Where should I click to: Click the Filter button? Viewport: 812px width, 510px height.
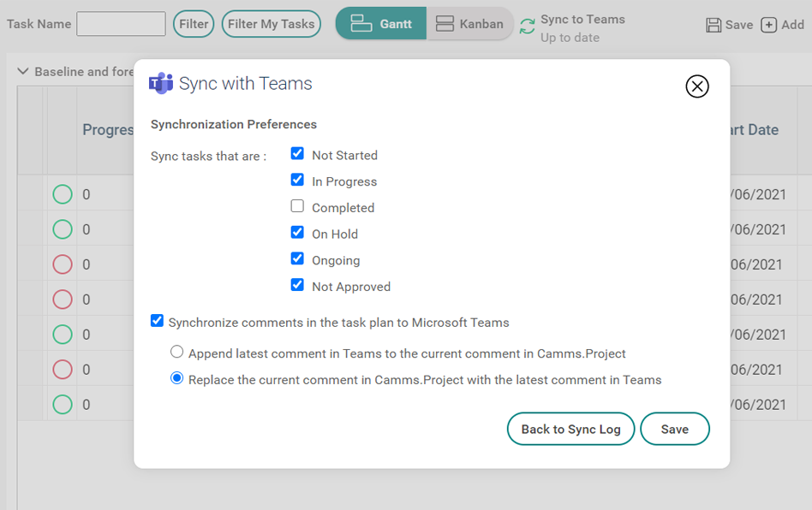point(194,24)
